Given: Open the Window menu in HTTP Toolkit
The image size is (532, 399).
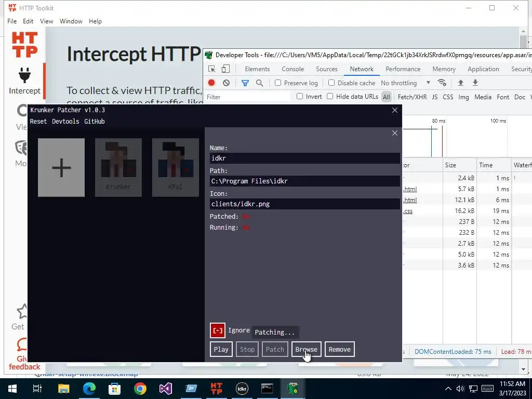Looking at the screenshot, I should coord(71,21).
